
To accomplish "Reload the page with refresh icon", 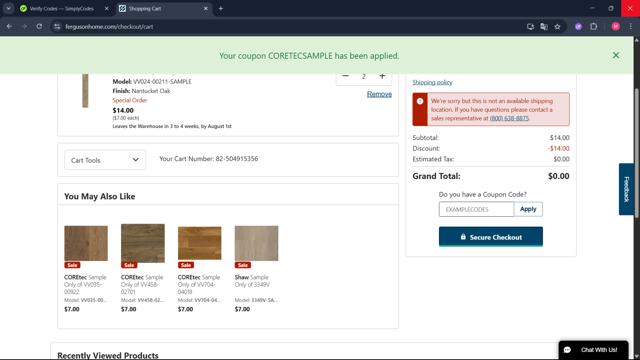I will point(39,27).
